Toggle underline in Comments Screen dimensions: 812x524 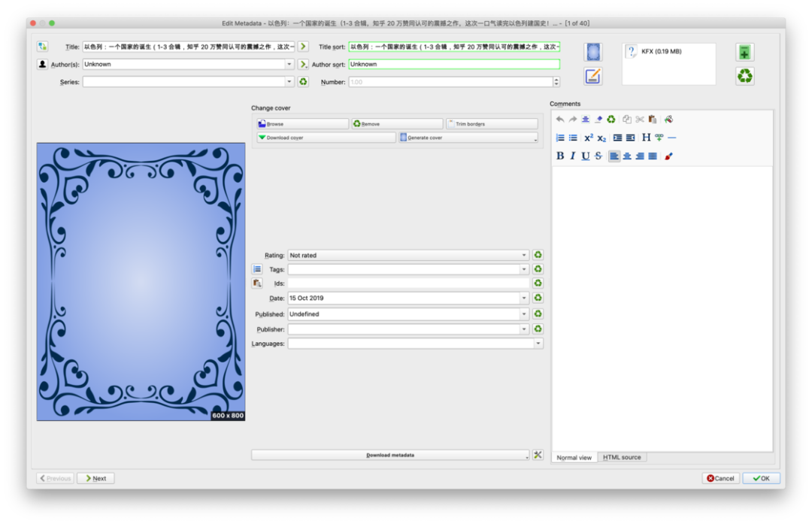coord(585,156)
